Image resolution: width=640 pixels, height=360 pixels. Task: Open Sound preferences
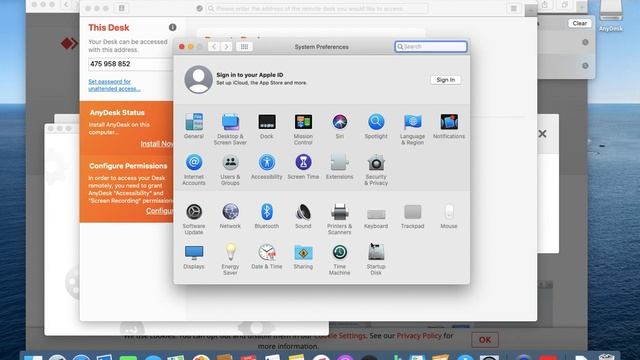pyautogui.click(x=303, y=216)
